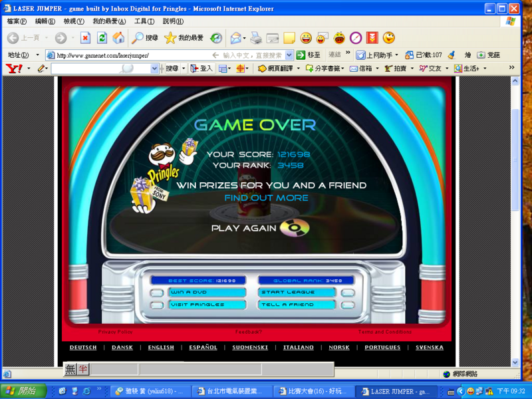Click the page scrollbar down arrow
This screenshot has height=399, width=532.
pos(515,362)
